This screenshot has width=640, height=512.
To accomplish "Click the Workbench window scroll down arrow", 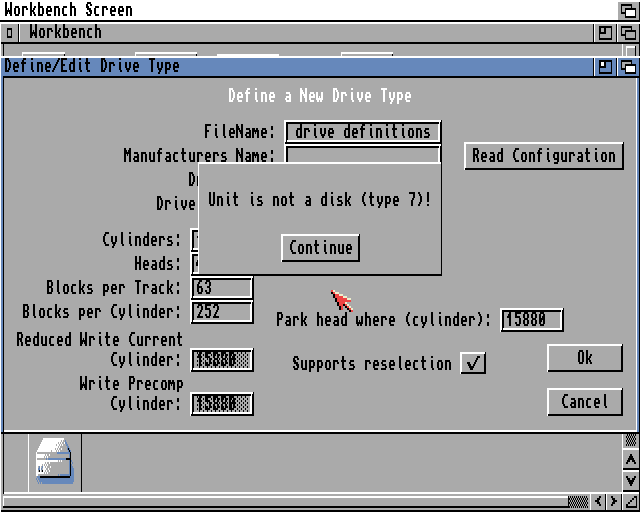I will (x=630, y=480).
